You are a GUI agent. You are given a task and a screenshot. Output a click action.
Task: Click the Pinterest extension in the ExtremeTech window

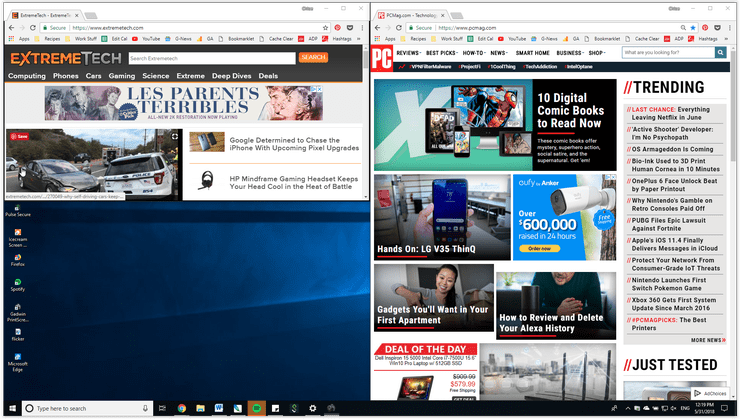(337, 28)
